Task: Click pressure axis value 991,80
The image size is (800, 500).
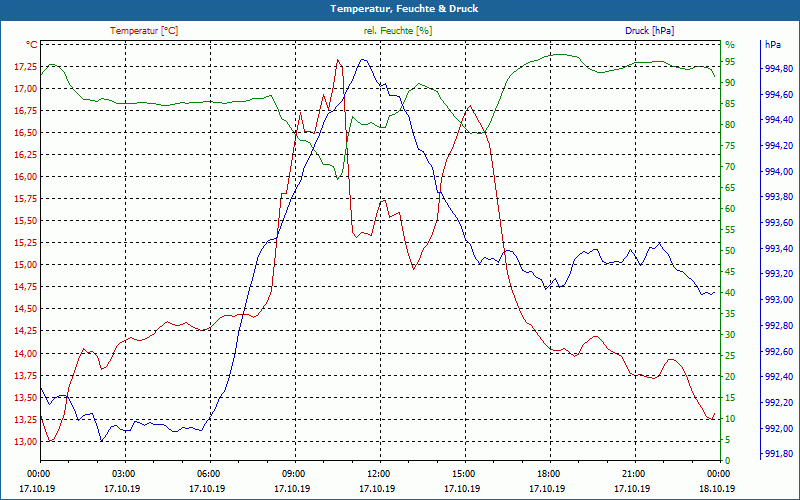Action: (x=779, y=454)
